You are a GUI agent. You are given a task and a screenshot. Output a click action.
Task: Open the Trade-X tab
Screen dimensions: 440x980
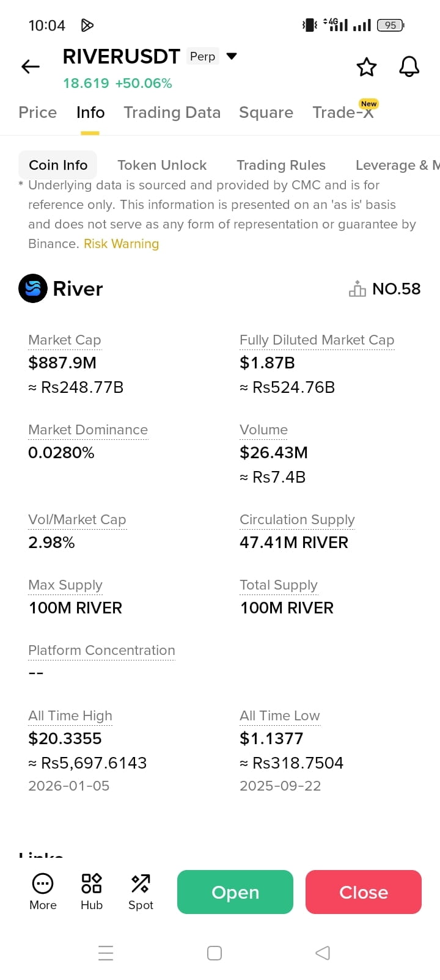(343, 112)
